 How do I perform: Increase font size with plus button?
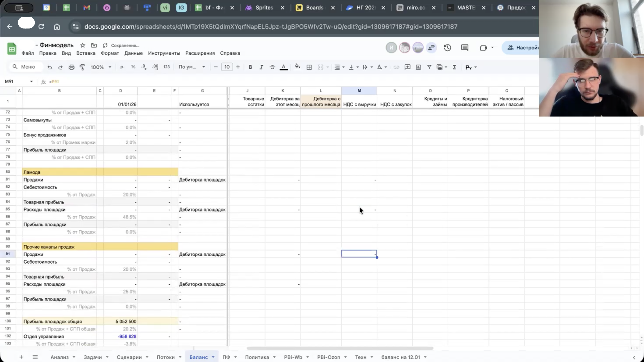238,67
